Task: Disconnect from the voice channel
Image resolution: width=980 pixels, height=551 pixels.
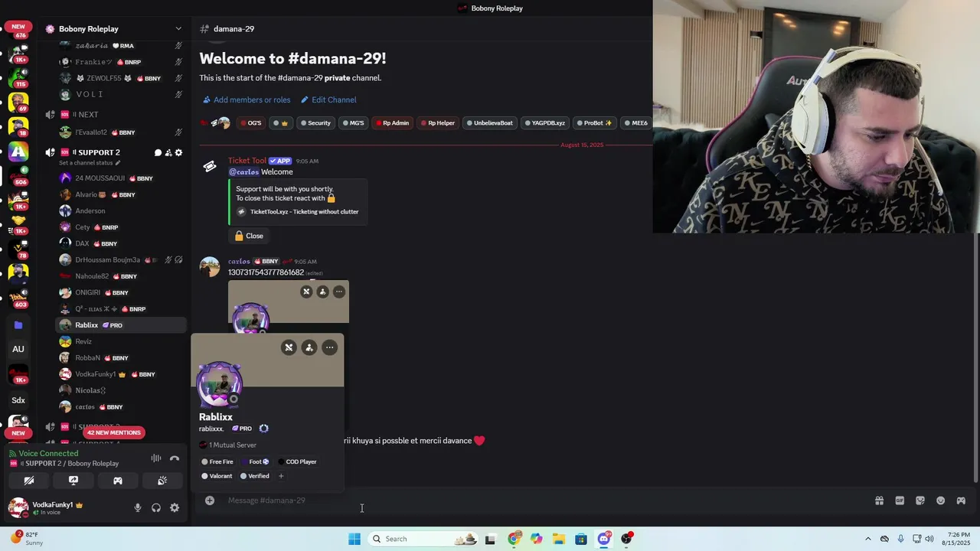Action: click(x=175, y=458)
